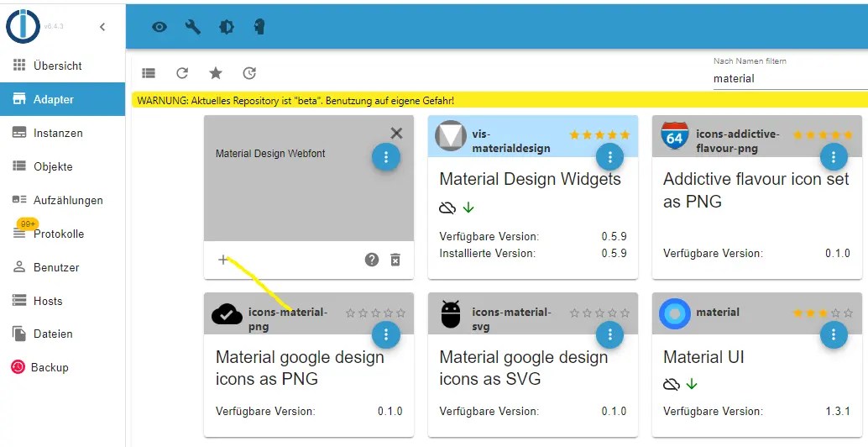Screen dimensions: 868x447
Task: Open the eye icon in top bar
Action: [x=159, y=27]
